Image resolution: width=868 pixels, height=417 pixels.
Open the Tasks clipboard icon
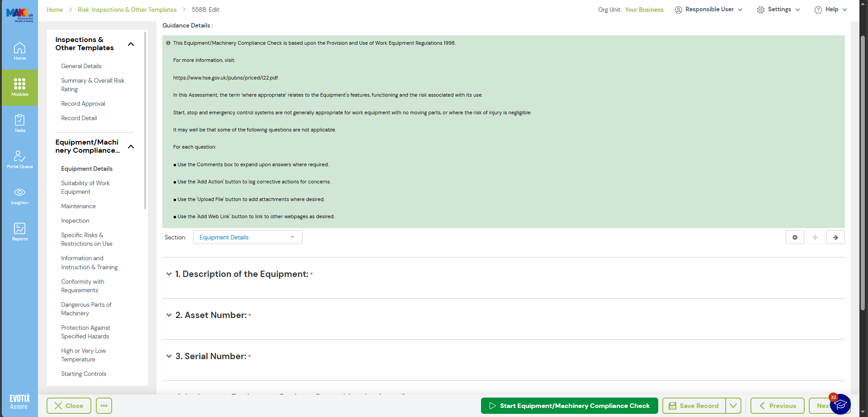click(x=19, y=123)
